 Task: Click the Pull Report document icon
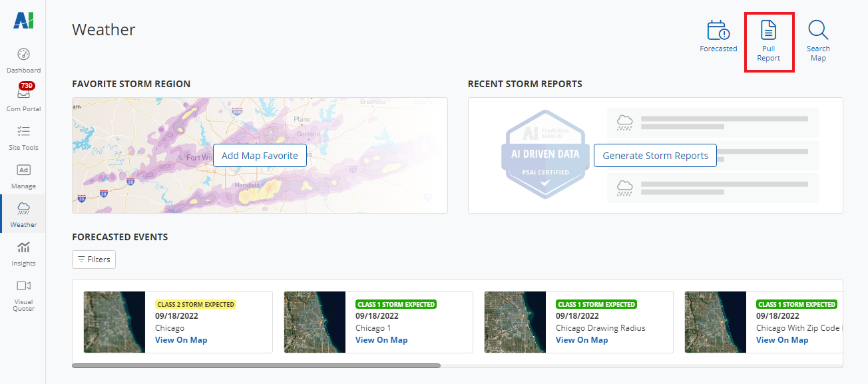pyautogui.click(x=769, y=31)
